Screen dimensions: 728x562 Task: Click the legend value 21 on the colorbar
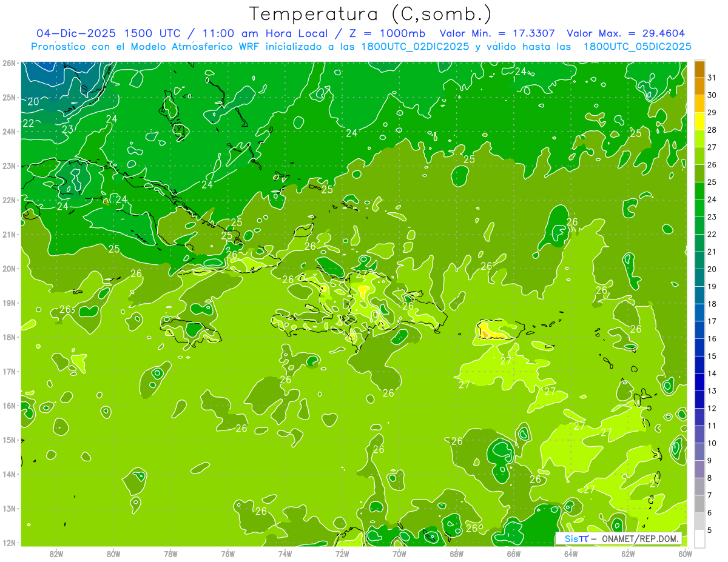click(712, 252)
